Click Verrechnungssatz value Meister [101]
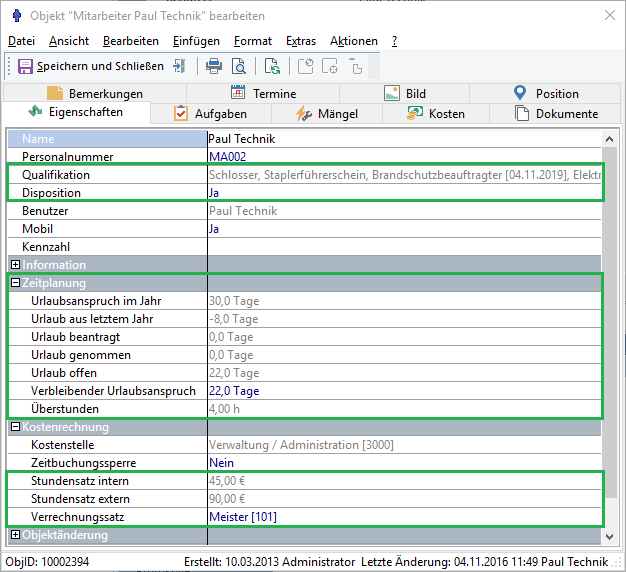 (404, 517)
